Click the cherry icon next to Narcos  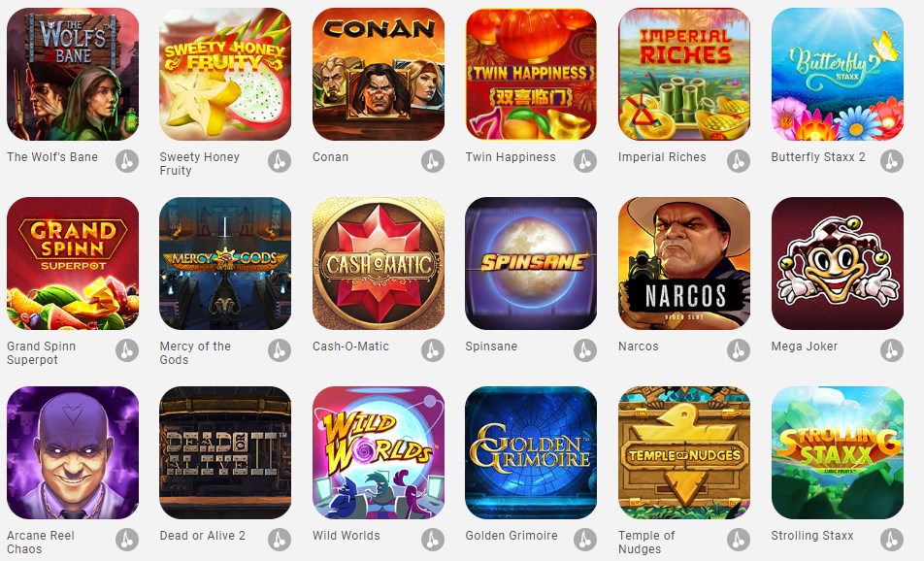(739, 350)
